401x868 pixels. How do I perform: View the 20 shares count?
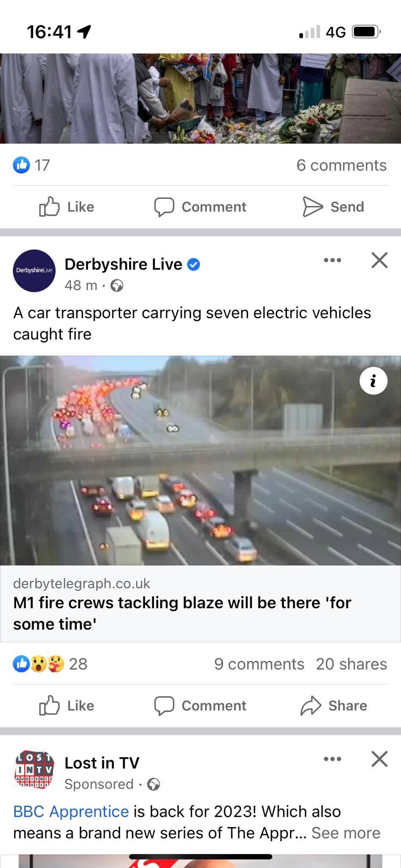click(x=351, y=664)
